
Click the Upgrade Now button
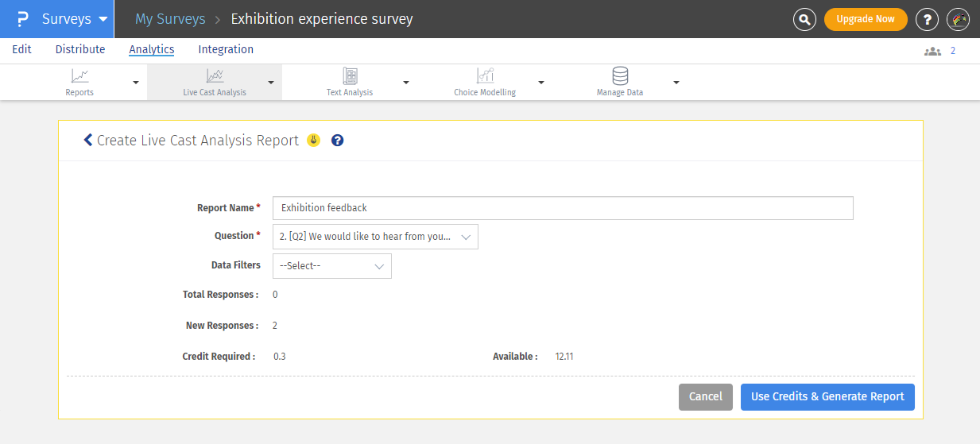(x=866, y=19)
